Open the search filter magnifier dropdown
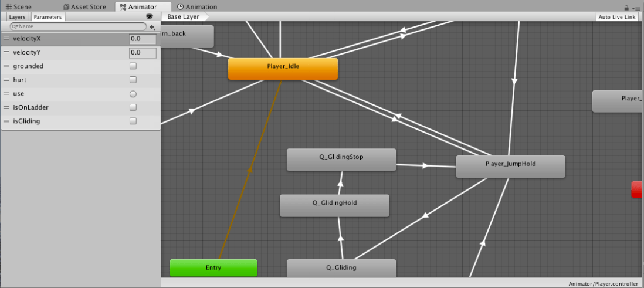This screenshot has width=644, height=288. tap(15, 27)
